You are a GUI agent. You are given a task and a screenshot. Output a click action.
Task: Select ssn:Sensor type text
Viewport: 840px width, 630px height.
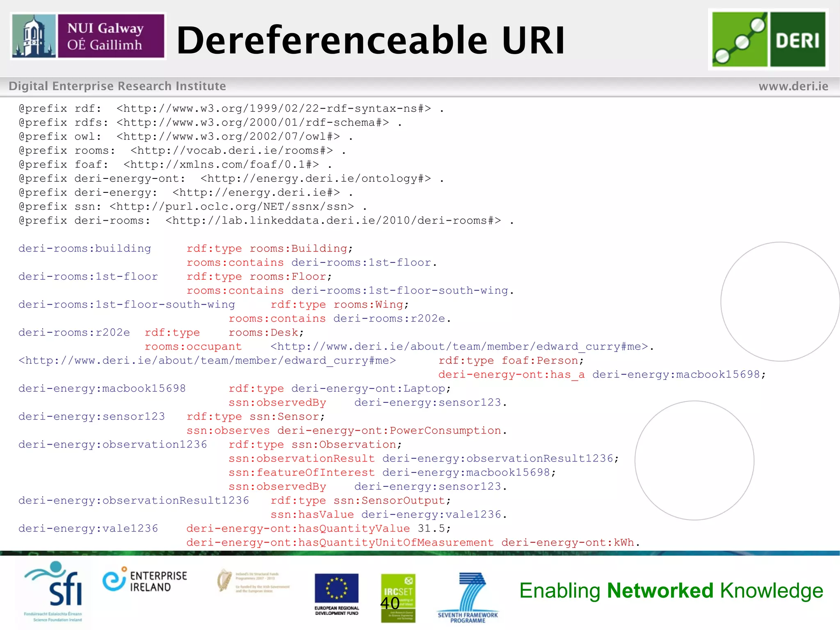click(x=284, y=416)
